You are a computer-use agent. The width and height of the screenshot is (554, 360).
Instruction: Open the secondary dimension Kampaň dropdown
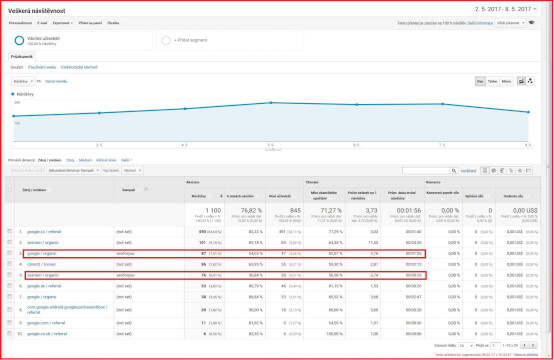[x=74, y=170]
